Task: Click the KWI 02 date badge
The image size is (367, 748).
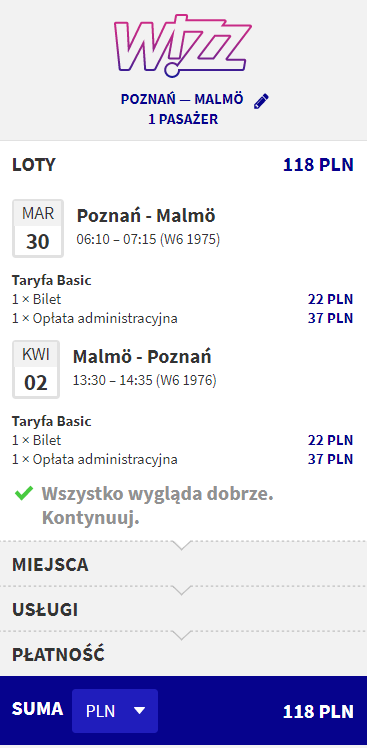Action: (36, 369)
